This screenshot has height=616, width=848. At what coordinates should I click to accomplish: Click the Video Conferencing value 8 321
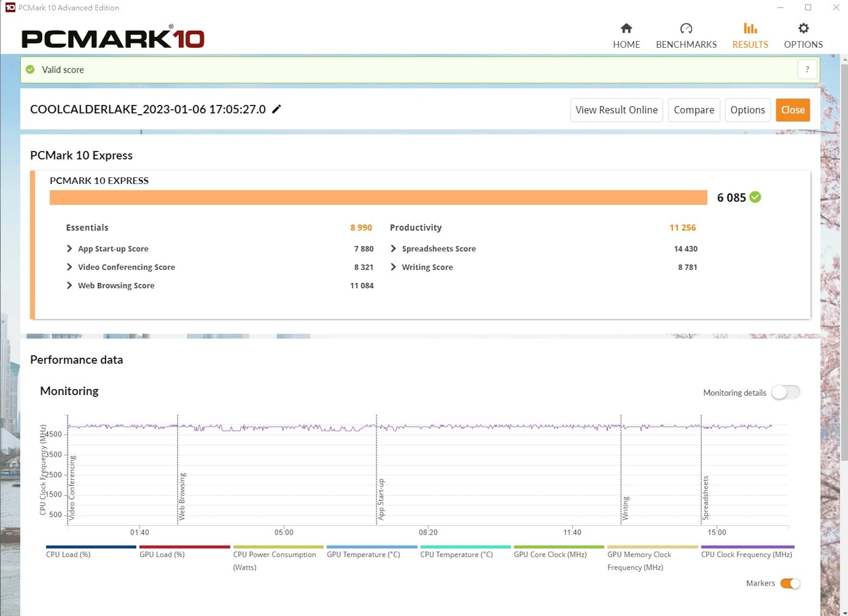[x=364, y=267]
